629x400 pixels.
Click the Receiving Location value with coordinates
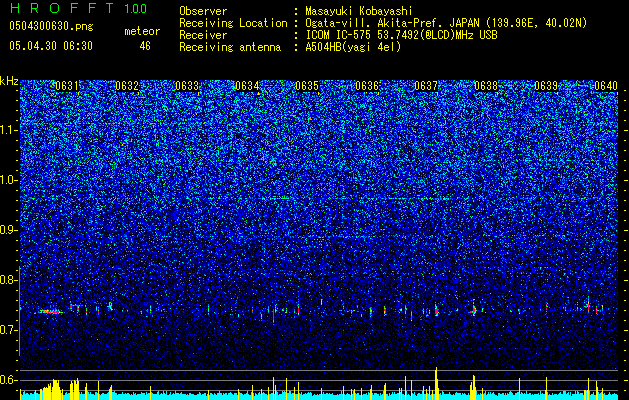pyautogui.click(x=446, y=23)
